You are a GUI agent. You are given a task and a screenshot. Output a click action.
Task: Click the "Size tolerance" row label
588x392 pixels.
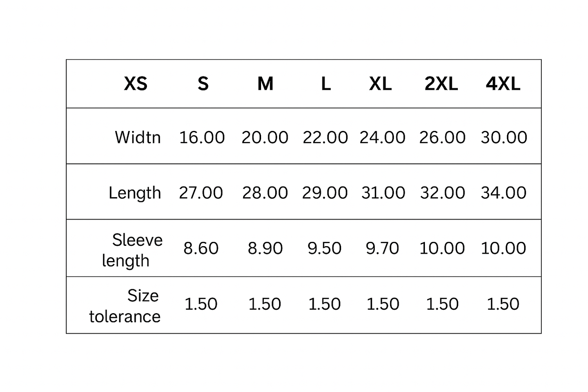pos(125,306)
